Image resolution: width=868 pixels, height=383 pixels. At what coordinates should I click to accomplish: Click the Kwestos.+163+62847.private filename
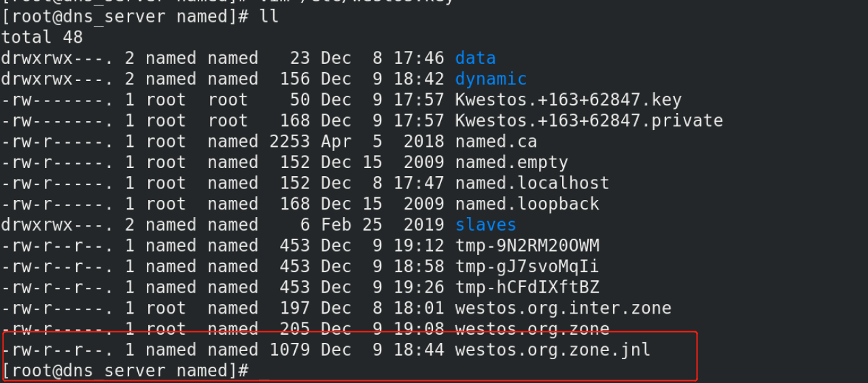point(589,121)
